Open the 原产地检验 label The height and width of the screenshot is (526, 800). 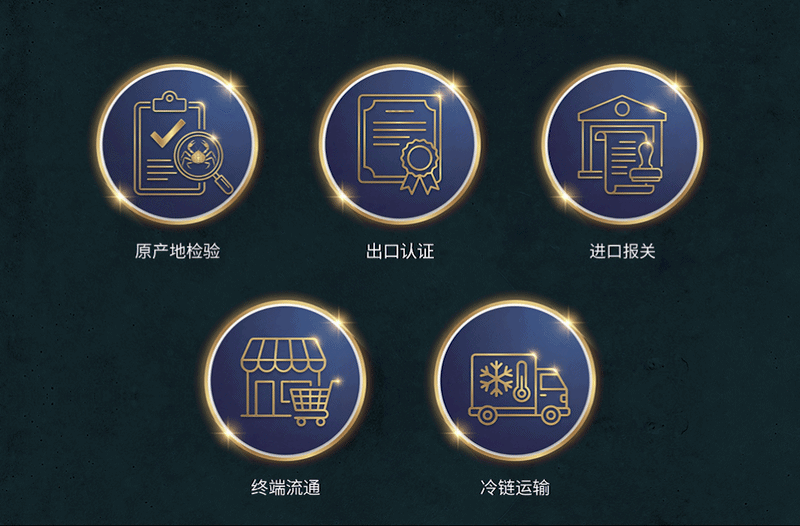coord(178,251)
